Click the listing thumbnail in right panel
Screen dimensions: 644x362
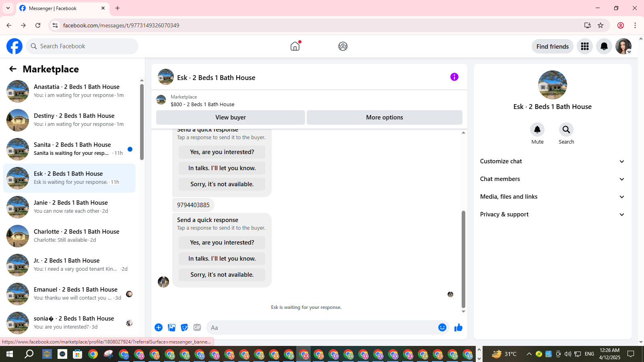pyautogui.click(x=553, y=85)
